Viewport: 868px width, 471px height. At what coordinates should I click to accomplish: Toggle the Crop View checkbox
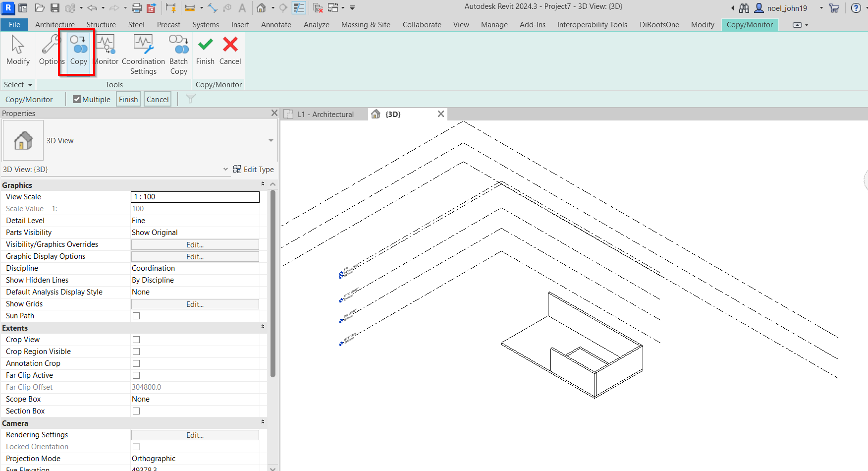coord(136,340)
